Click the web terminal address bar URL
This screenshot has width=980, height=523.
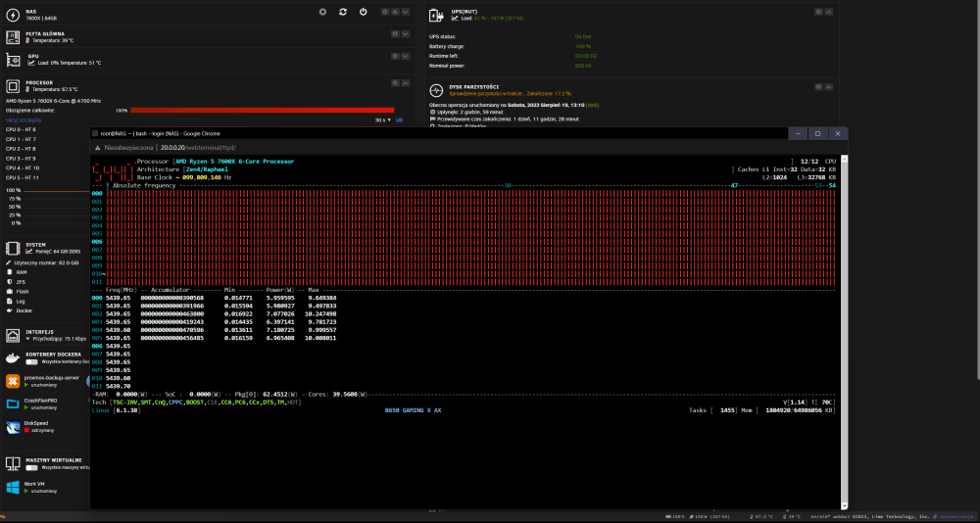pos(198,148)
